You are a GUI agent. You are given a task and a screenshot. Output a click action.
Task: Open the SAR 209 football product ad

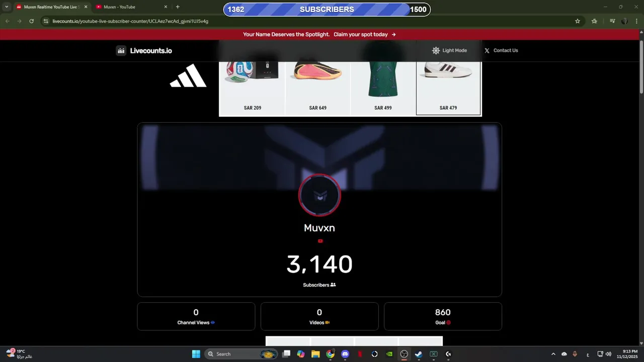pyautogui.click(x=253, y=86)
